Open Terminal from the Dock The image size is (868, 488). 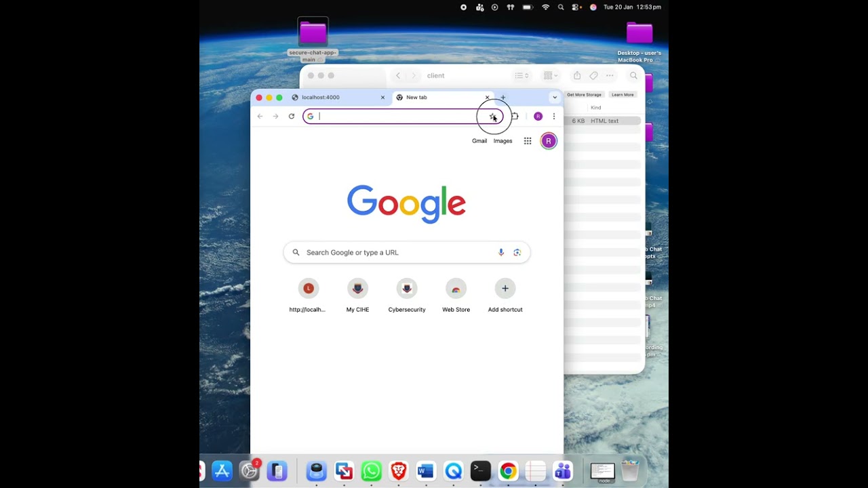point(480,471)
